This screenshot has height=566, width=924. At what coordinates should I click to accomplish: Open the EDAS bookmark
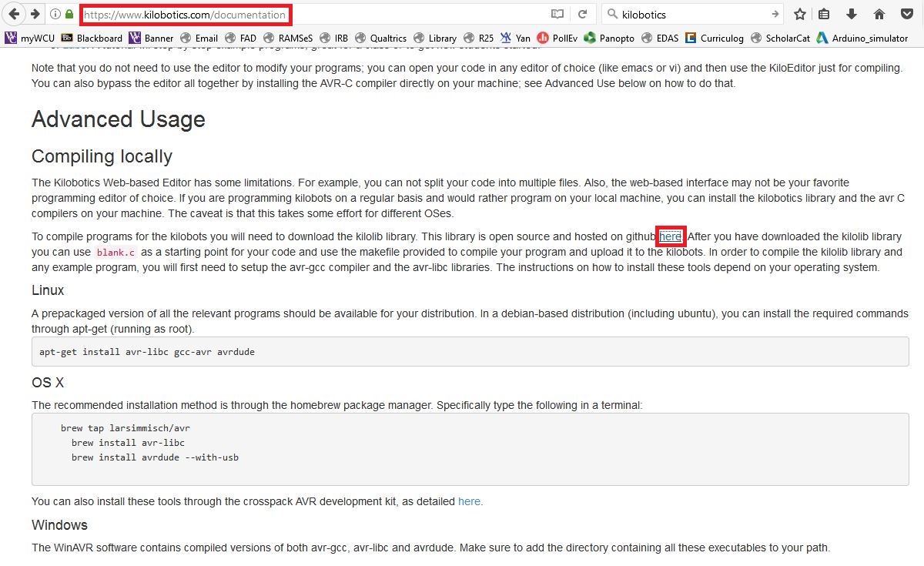point(660,38)
